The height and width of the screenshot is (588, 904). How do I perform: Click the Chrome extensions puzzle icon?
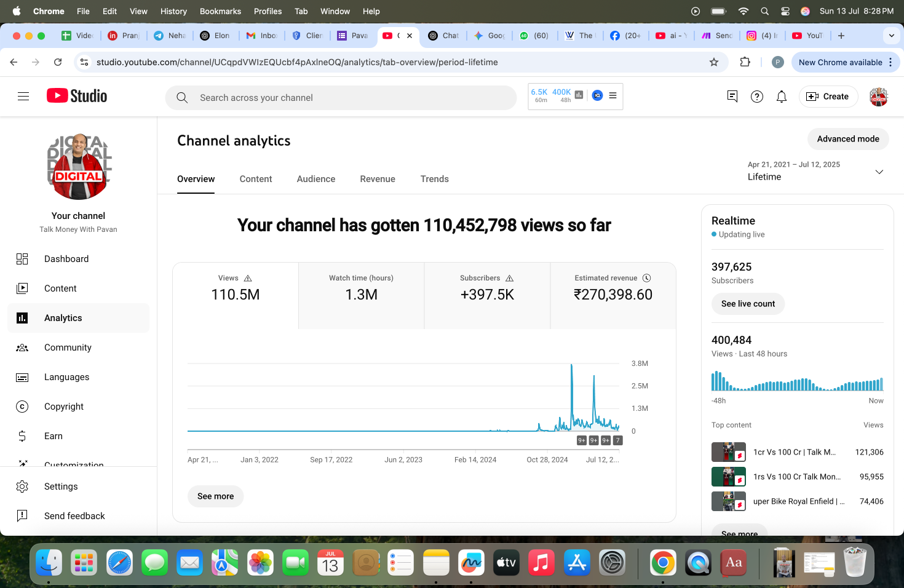click(745, 62)
